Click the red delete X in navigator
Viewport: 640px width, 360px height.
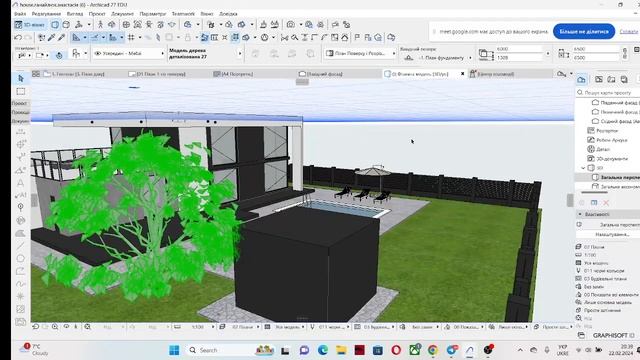pyautogui.click(x=606, y=203)
